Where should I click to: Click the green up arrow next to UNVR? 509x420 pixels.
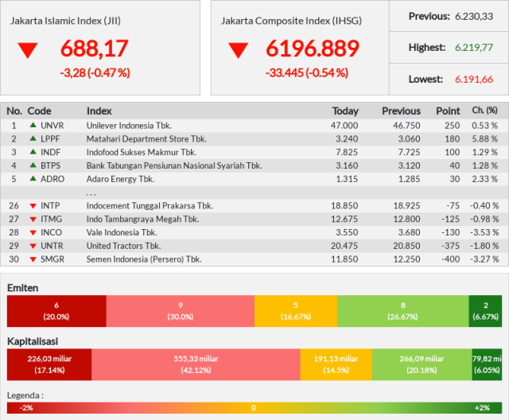[33, 125]
